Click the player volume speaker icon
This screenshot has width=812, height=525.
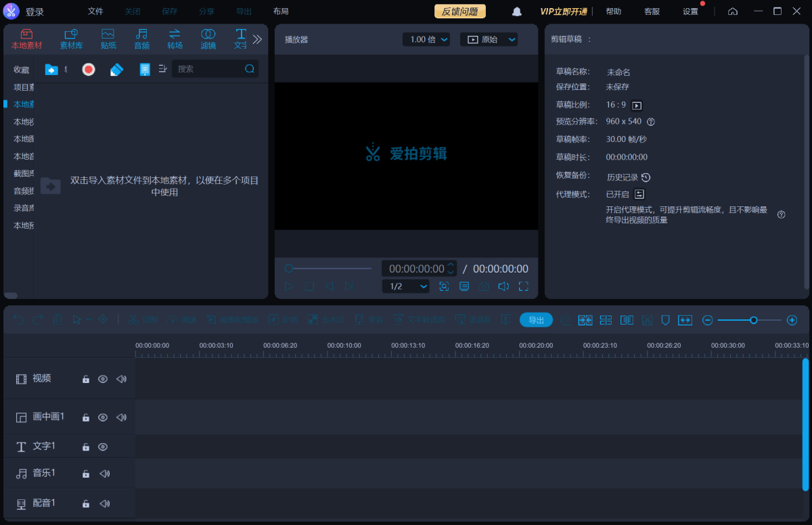point(503,286)
